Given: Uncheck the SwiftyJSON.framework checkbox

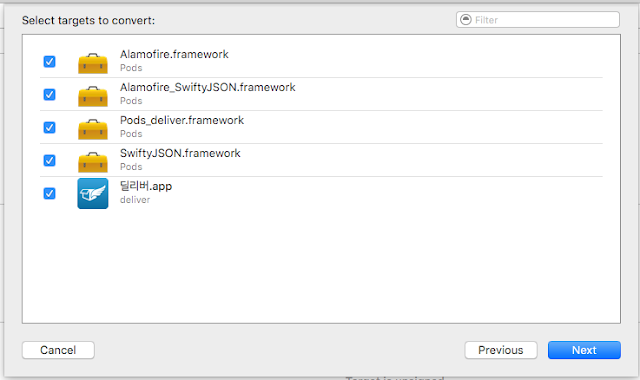Looking at the screenshot, I should (49, 160).
